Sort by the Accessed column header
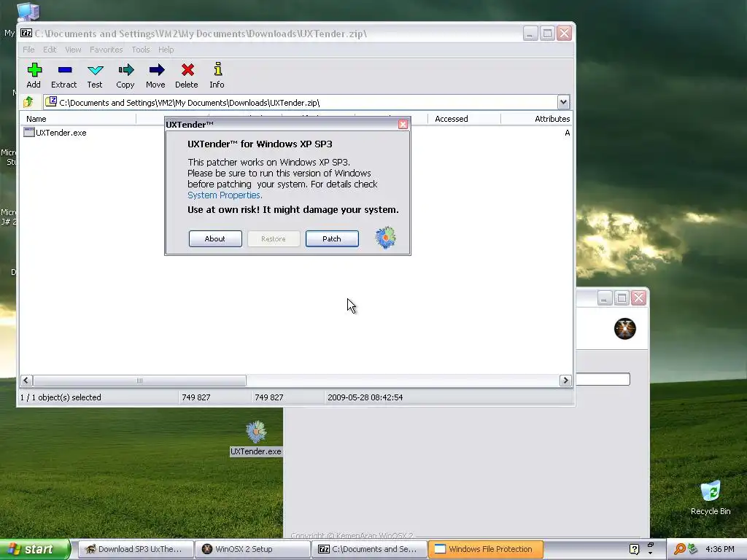The image size is (747, 560). point(464,119)
